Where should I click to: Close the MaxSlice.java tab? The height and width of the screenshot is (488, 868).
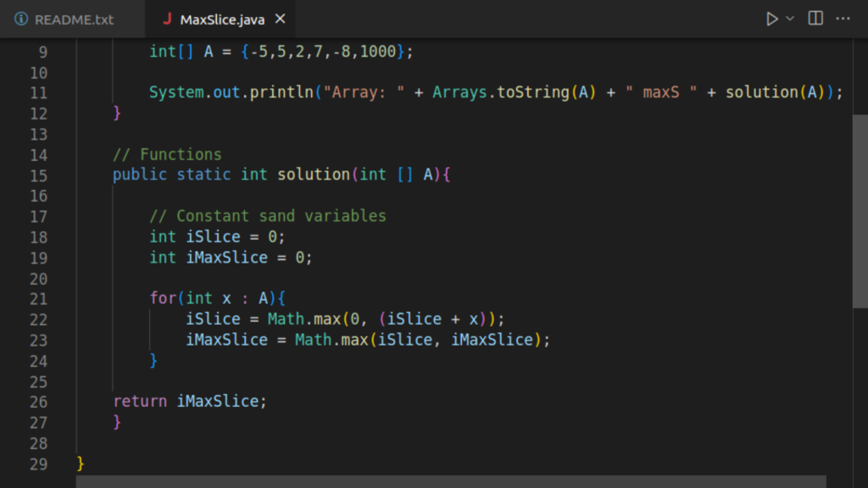click(x=281, y=19)
